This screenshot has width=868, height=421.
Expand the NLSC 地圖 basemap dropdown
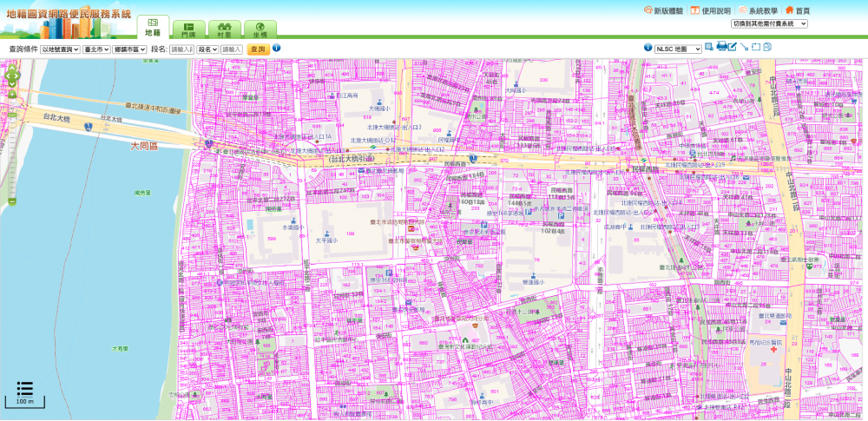click(677, 49)
